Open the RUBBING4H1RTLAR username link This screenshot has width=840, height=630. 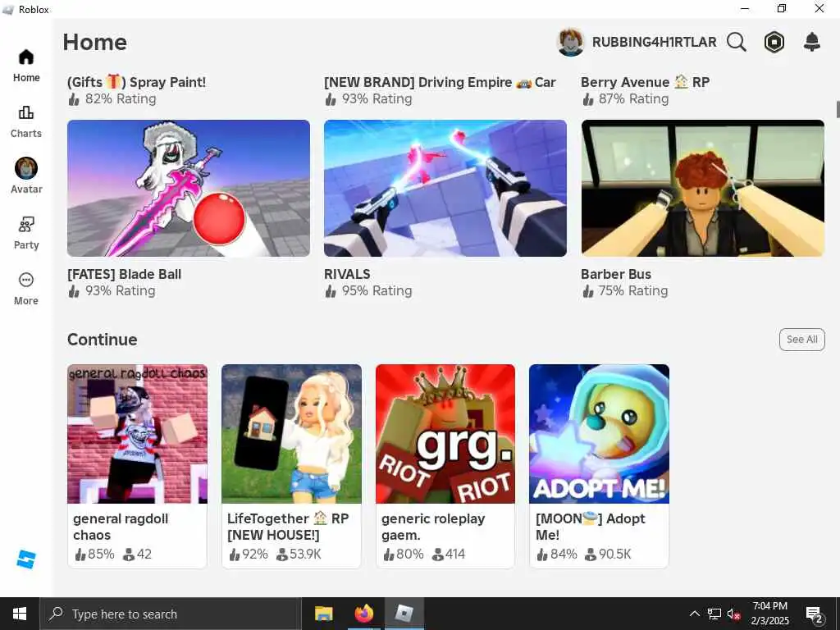654,42
